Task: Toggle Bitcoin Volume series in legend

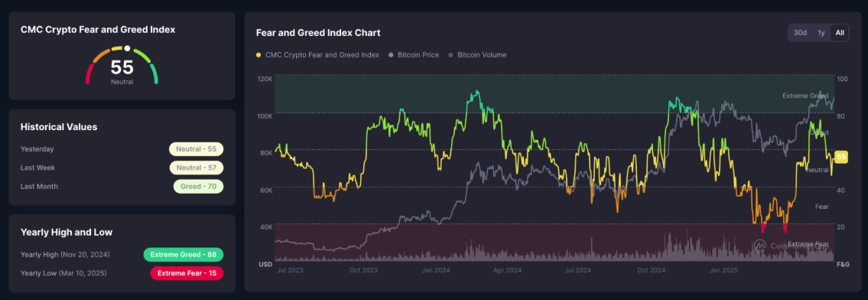Action: click(477, 55)
